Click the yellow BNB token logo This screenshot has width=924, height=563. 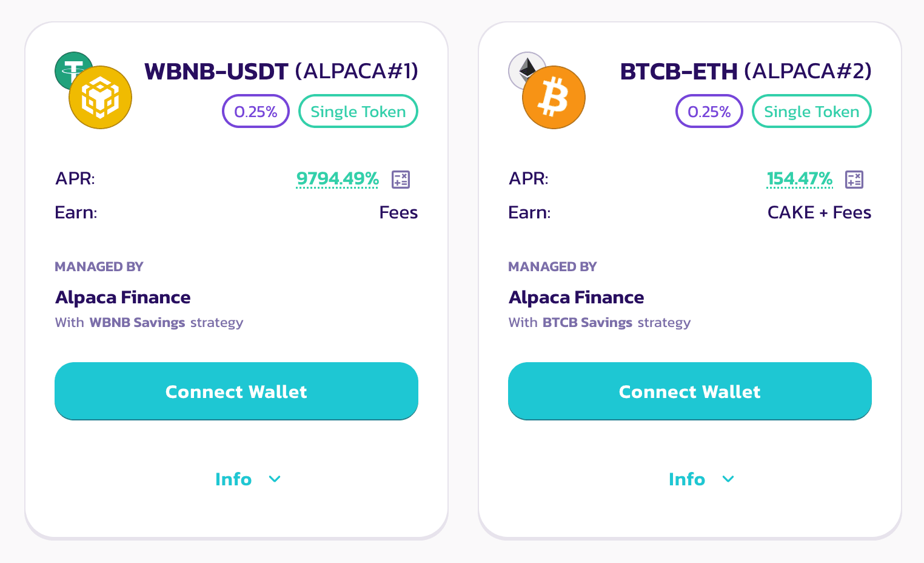[x=101, y=98]
